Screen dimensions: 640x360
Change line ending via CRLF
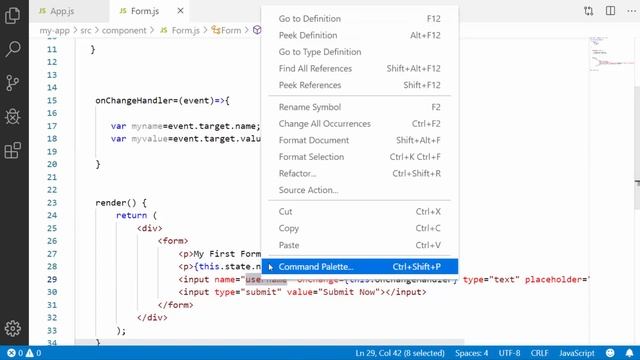[x=539, y=353]
